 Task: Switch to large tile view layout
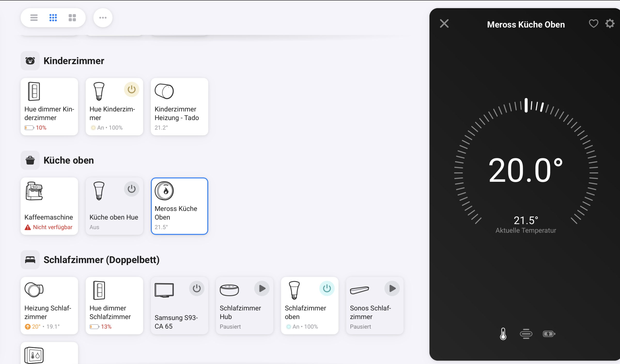click(x=72, y=18)
